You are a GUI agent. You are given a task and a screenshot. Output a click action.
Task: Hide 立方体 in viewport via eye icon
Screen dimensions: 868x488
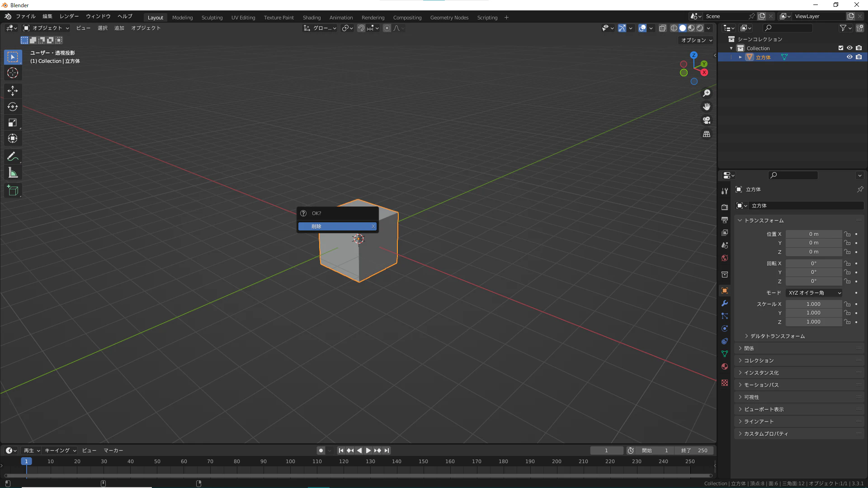849,57
